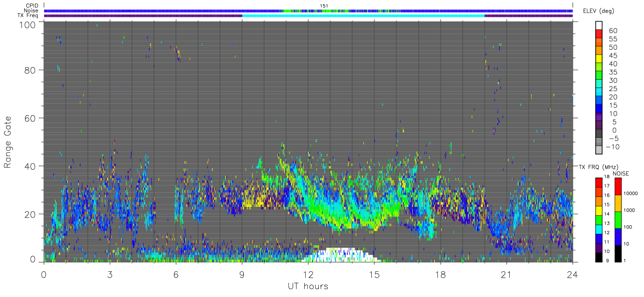Click the 20 tick on Range Gate axis
Screen dimensions: 644x297
tap(30, 214)
